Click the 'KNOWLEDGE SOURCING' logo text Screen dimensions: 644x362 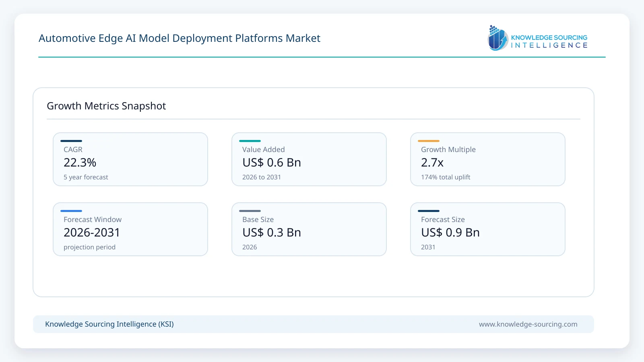tap(549, 37)
